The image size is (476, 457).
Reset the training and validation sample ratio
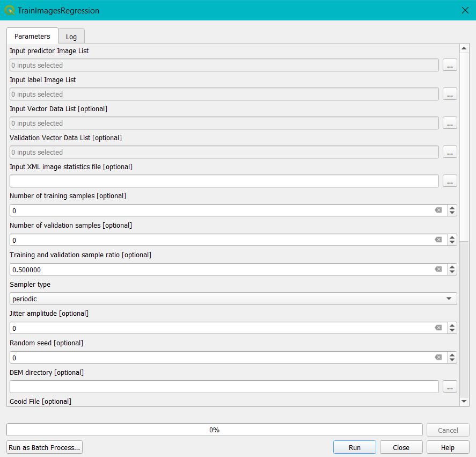(438, 269)
